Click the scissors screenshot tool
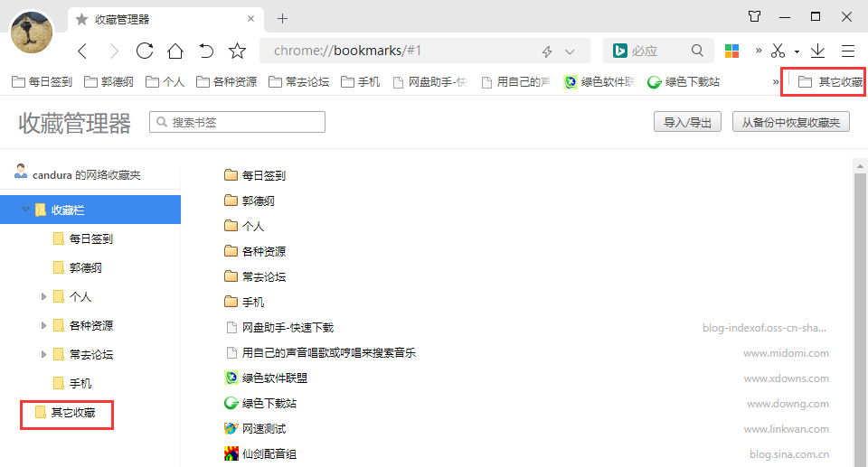The width and height of the screenshot is (868, 467). [x=778, y=51]
